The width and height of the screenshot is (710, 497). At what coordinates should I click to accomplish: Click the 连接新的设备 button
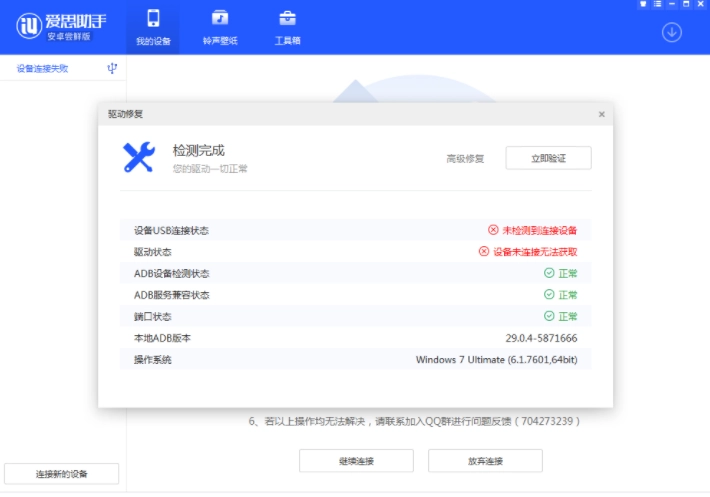(62, 474)
